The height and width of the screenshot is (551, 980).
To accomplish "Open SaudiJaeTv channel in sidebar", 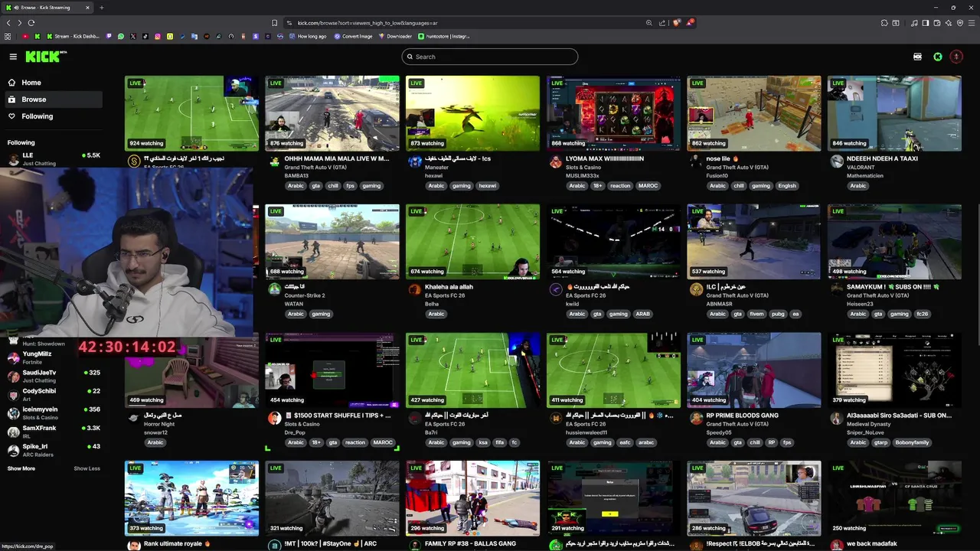I will coord(54,376).
